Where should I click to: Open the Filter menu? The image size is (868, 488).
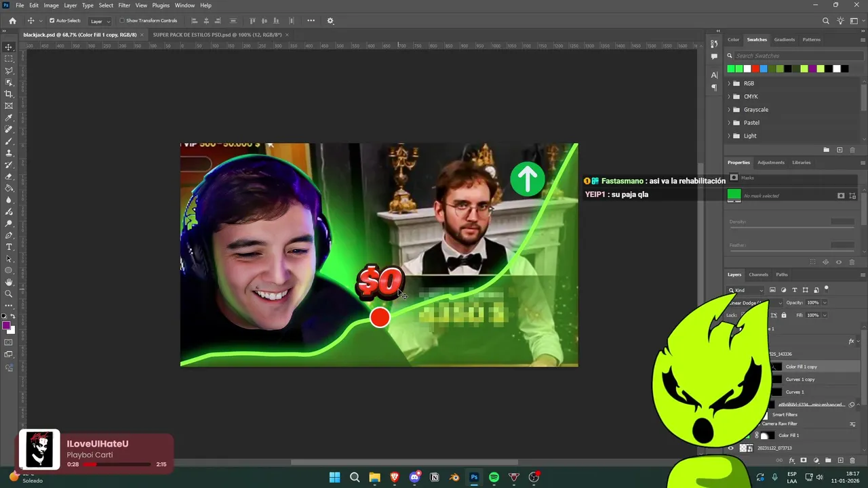[x=124, y=5]
